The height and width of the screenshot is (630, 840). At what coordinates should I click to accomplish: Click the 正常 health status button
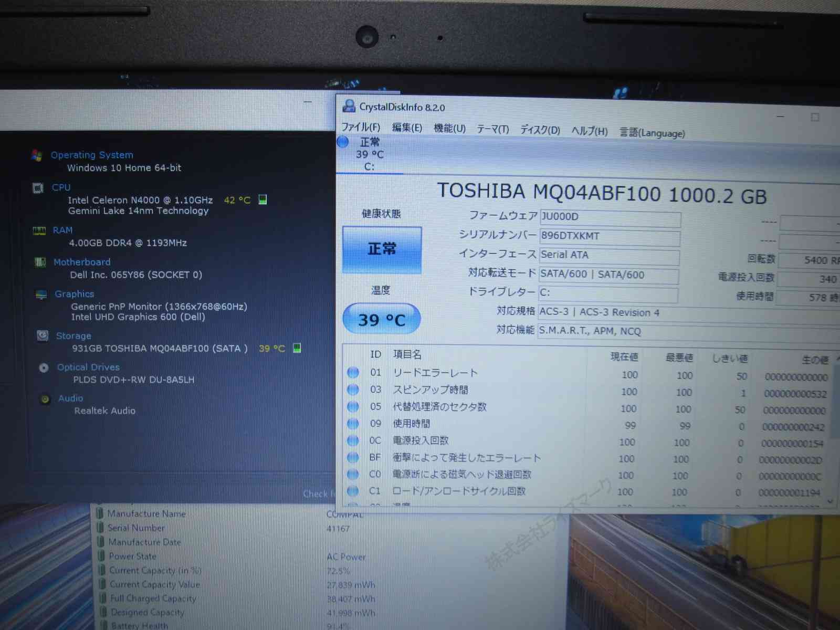382,249
